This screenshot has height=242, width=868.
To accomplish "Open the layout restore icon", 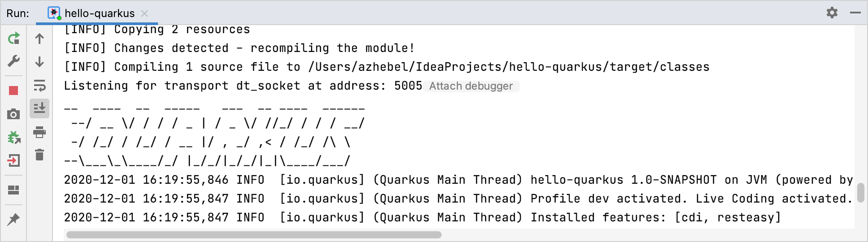I will (14, 190).
